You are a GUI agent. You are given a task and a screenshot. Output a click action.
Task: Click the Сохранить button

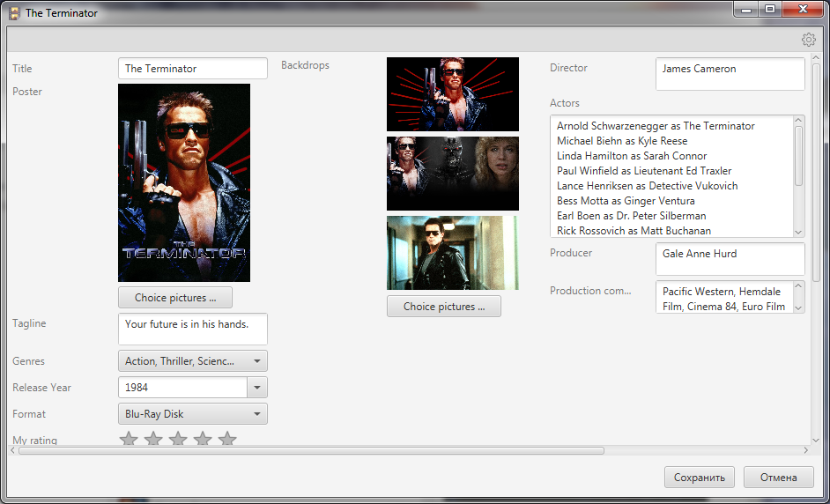(x=700, y=478)
